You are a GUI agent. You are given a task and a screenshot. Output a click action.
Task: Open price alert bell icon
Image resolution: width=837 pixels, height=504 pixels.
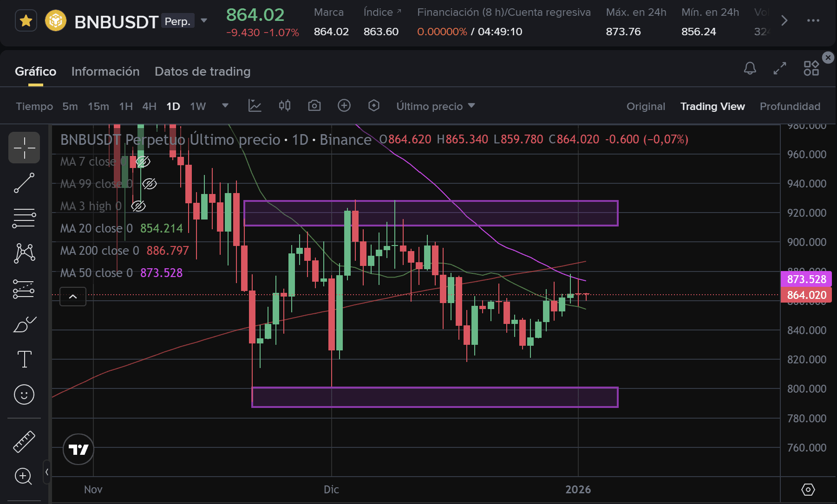point(750,68)
